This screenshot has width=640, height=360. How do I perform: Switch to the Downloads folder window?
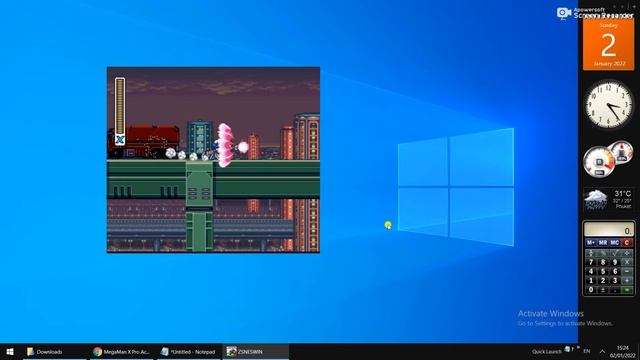(x=54, y=351)
